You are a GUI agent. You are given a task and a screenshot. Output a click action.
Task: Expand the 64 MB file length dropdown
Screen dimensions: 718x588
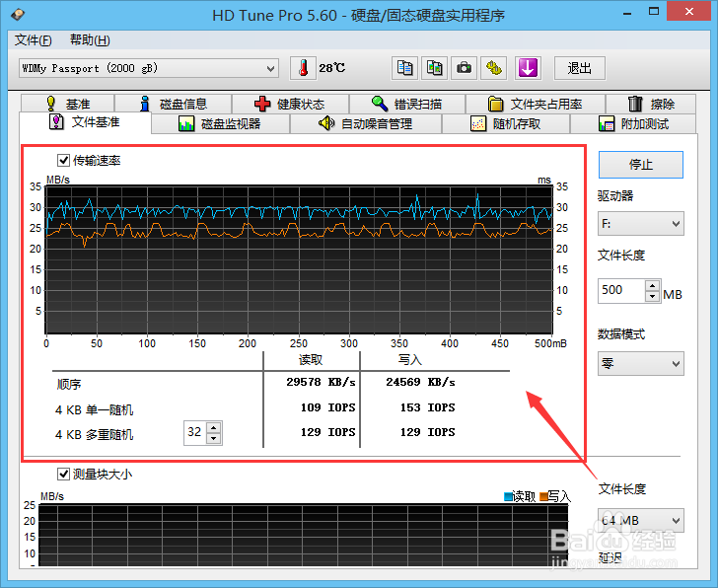(x=641, y=520)
